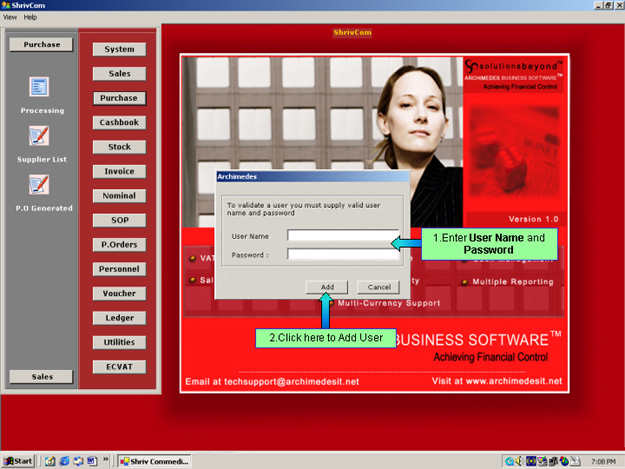This screenshot has width=625, height=469.
Task: Open the Voucher module
Action: click(x=119, y=293)
